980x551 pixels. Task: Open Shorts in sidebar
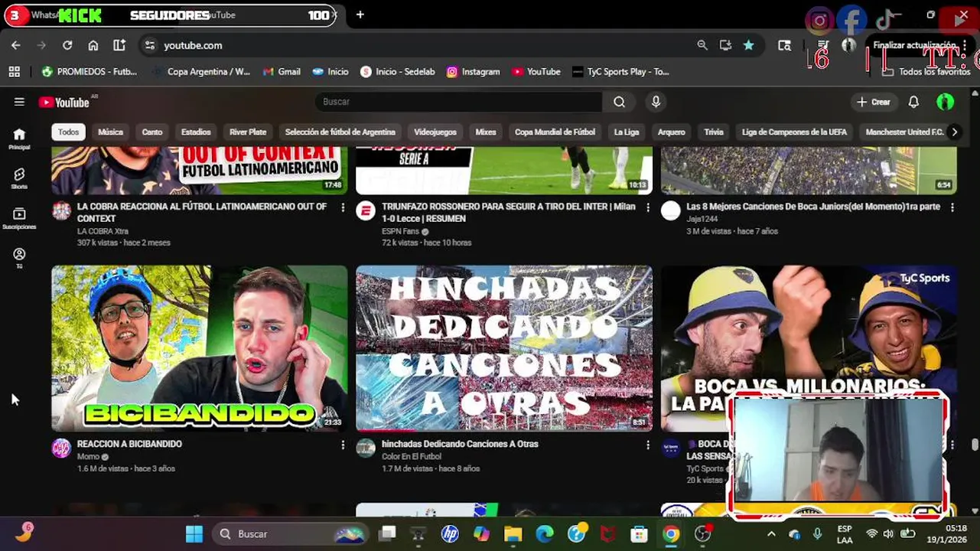click(x=19, y=178)
